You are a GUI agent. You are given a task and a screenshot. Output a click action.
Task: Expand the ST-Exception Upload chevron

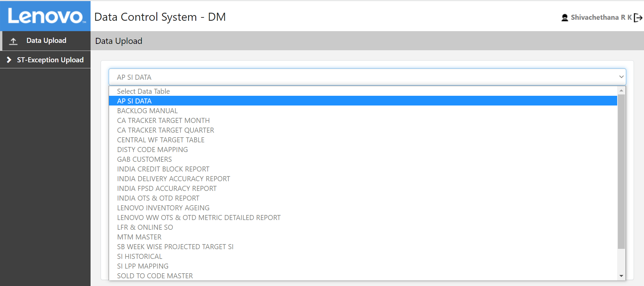(9, 60)
